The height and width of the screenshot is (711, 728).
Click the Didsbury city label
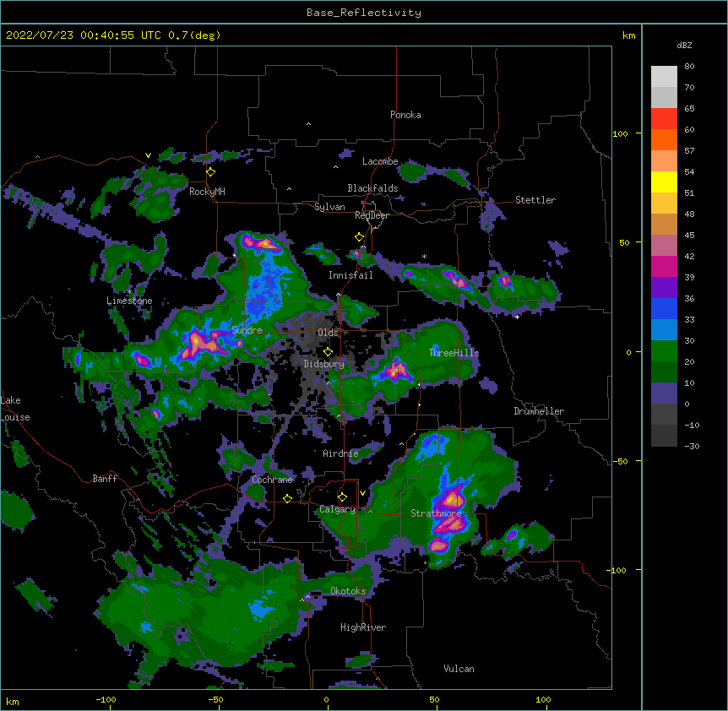pyautogui.click(x=324, y=364)
